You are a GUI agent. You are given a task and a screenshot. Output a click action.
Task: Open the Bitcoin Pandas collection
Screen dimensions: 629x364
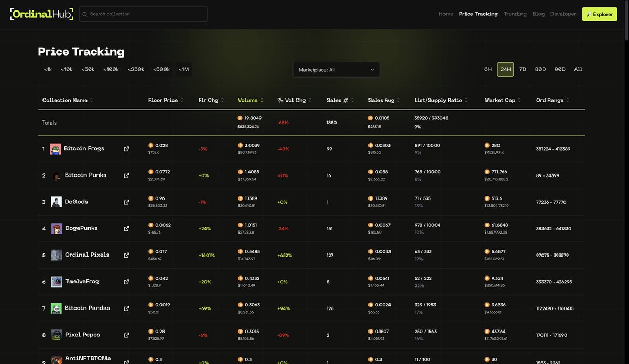click(88, 308)
